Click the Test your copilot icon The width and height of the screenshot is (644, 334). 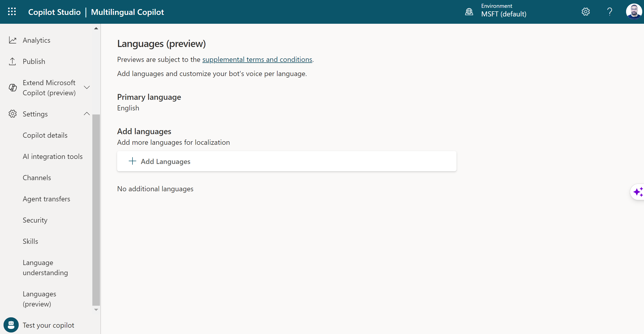click(x=11, y=325)
